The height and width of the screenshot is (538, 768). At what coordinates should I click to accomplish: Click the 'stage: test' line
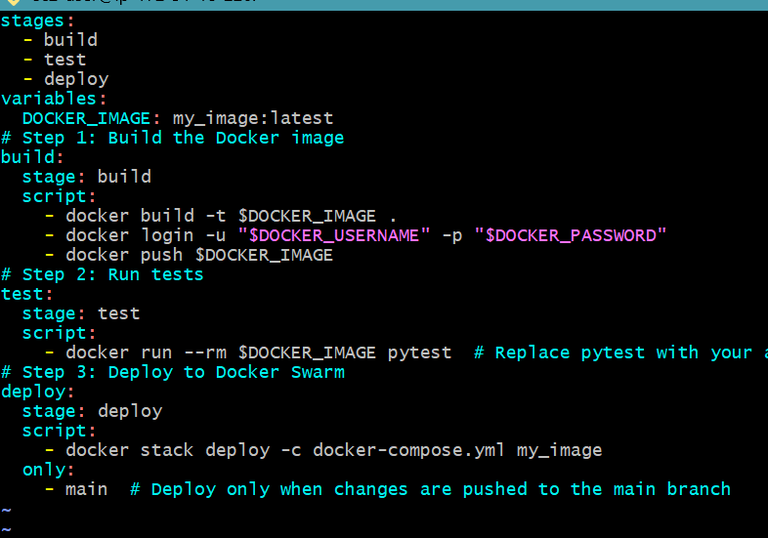point(81,314)
